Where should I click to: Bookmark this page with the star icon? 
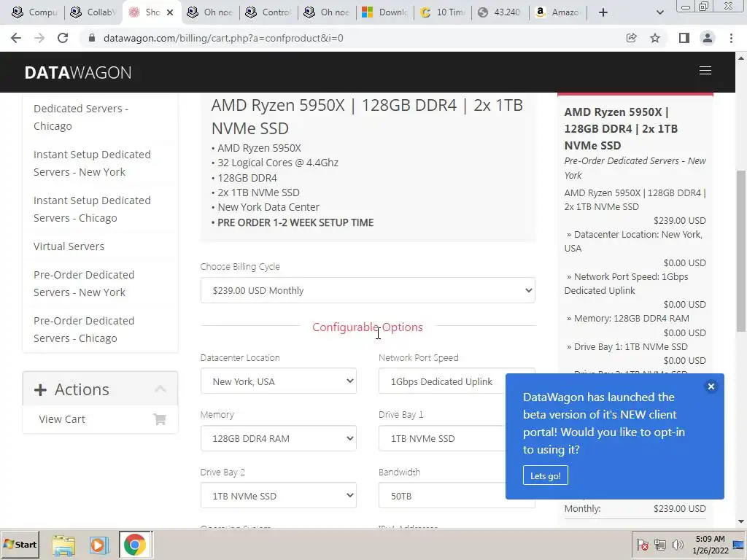(655, 38)
